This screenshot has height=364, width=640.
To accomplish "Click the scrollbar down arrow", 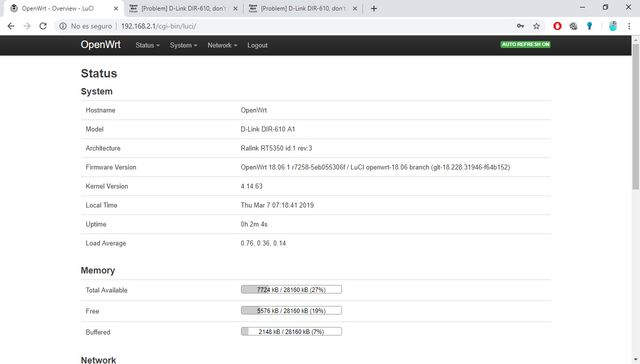I will click(636, 360).
